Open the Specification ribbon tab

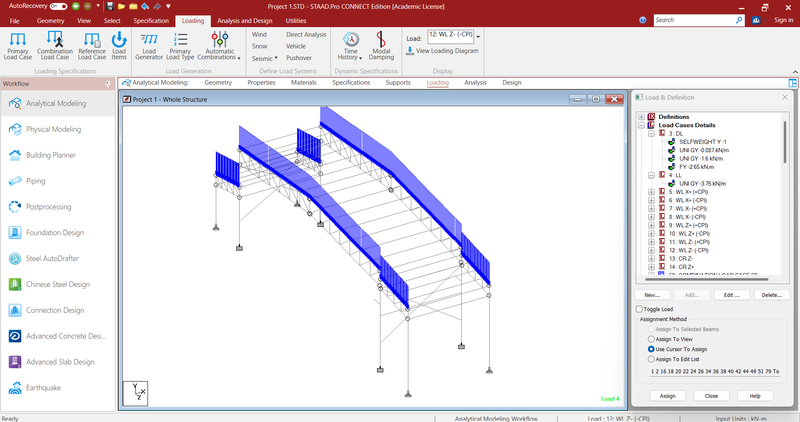click(151, 21)
